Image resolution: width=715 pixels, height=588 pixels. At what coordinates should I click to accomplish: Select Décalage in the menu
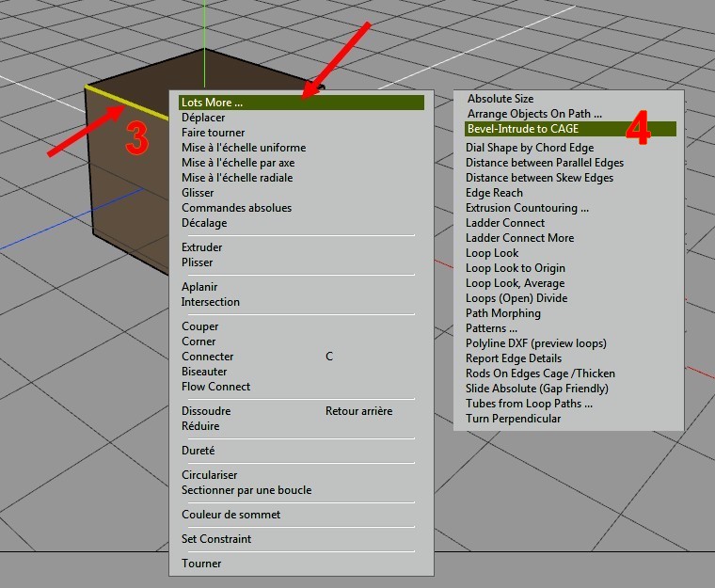[x=204, y=223]
